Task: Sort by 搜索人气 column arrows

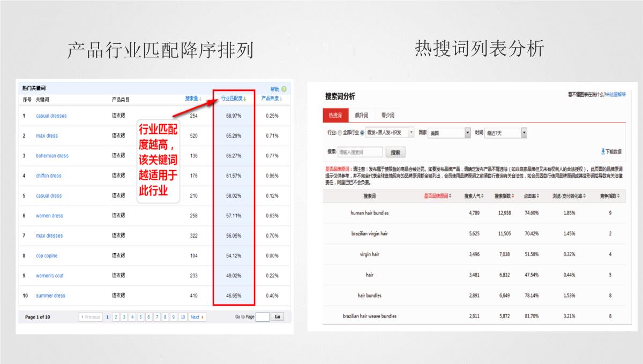Action: [482, 196]
